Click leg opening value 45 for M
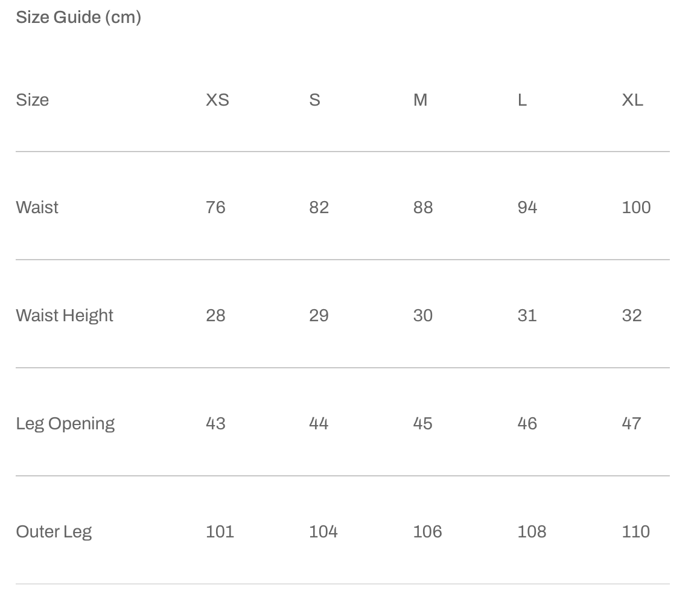Viewport: 700px width, 599px height. click(423, 423)
